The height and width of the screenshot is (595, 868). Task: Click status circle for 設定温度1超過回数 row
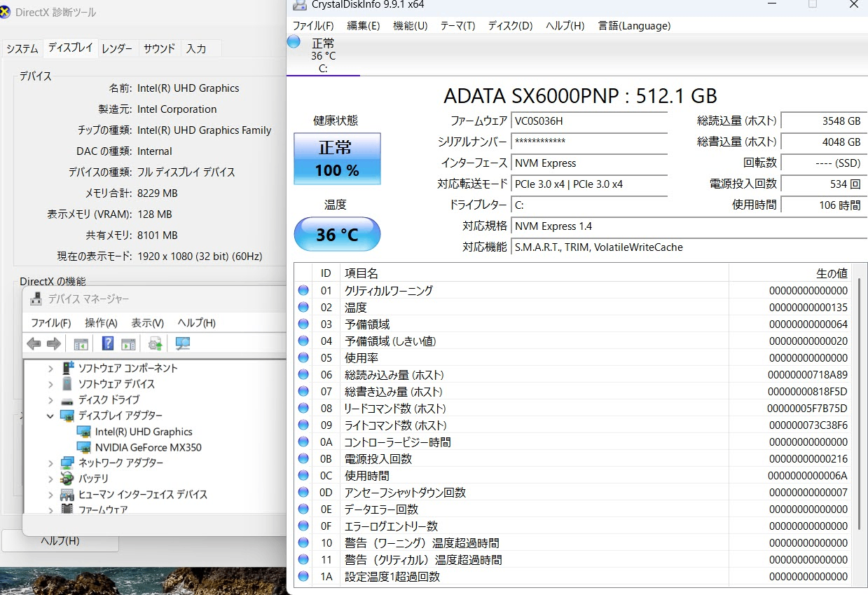[303, 576]
